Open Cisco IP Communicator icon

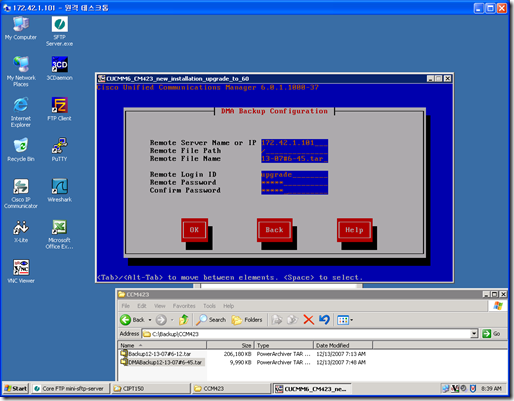pos(21,193)
